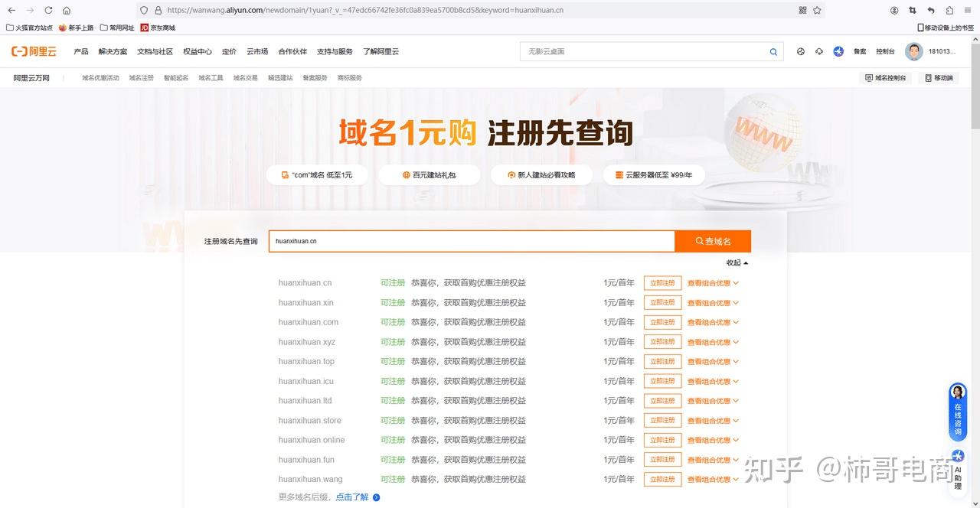980x508 pixels.
Task: Open 域名交易 tab
Action: click(x=246, y=78)
